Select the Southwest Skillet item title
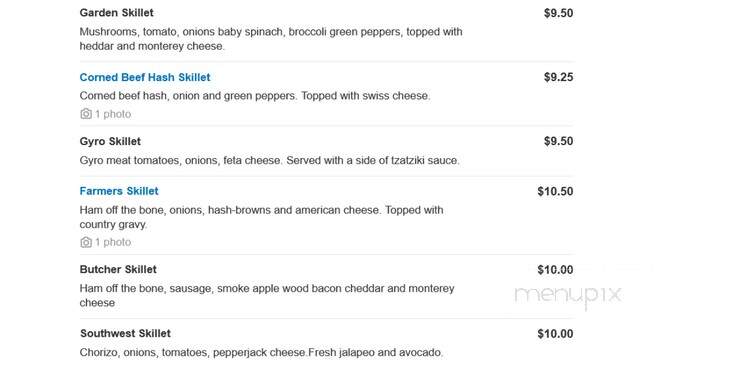Image resolution: width=747 pixels, height=377 pixels. point(125,334)
